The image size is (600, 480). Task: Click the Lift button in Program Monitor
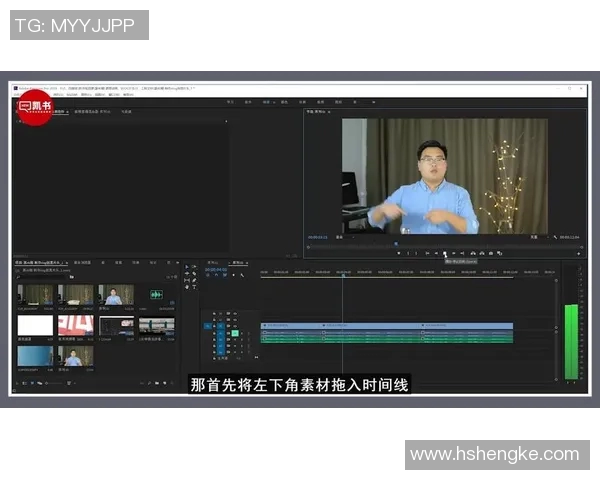[473, 253]
